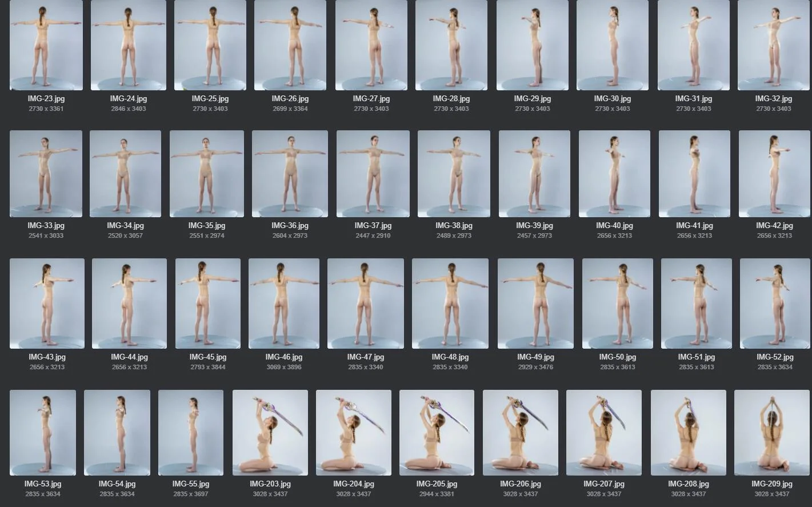The image size is (812, 507).
Task: Click the dimensions text 2604 x 2973
Action: pos(290,235)
